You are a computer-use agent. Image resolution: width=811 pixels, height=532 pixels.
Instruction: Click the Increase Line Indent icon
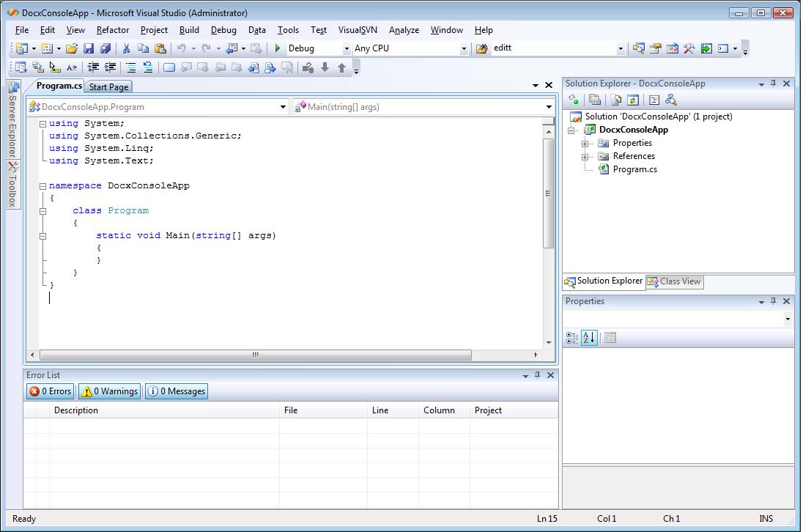110,67
